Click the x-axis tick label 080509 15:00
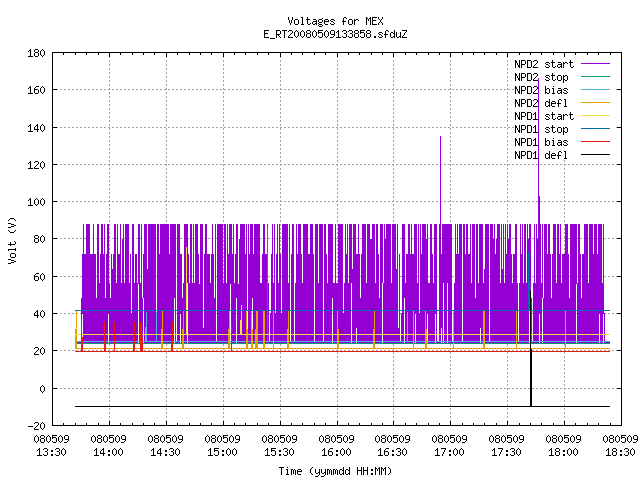640x480 pixels. pos(222,446)
